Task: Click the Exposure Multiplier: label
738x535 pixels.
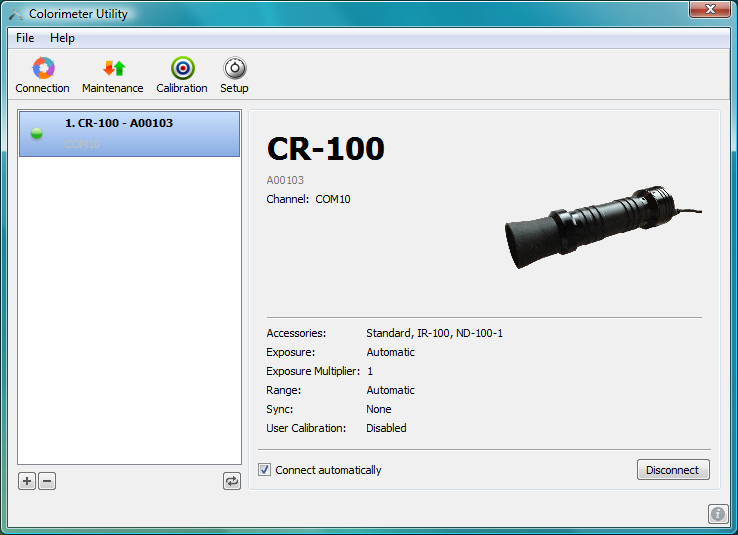Action: [x=313, y=371]
